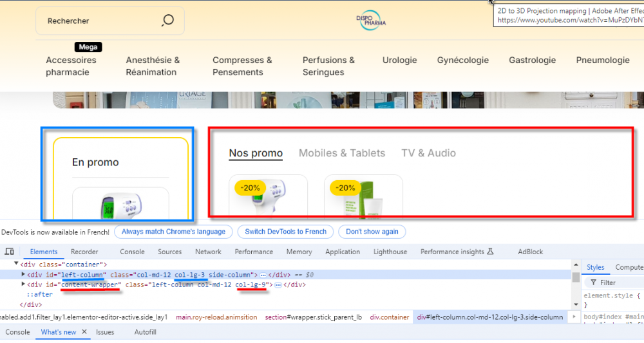
Task: Open Perfusions & Seringues menu
Action: coord(328,66)
